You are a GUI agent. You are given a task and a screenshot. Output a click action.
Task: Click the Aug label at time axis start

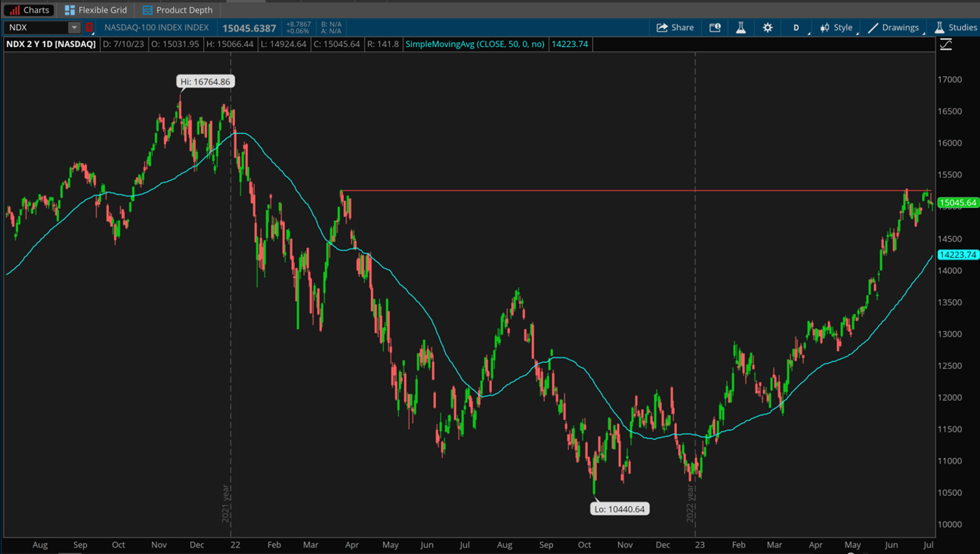click(40, 544)
